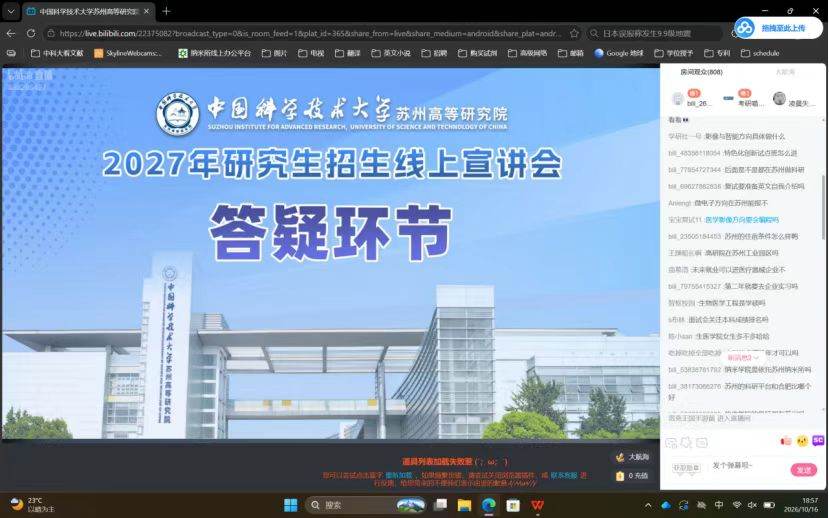Click the new messages pill in chat
This screenshot has width=829, height=518.
coord(743,358)
